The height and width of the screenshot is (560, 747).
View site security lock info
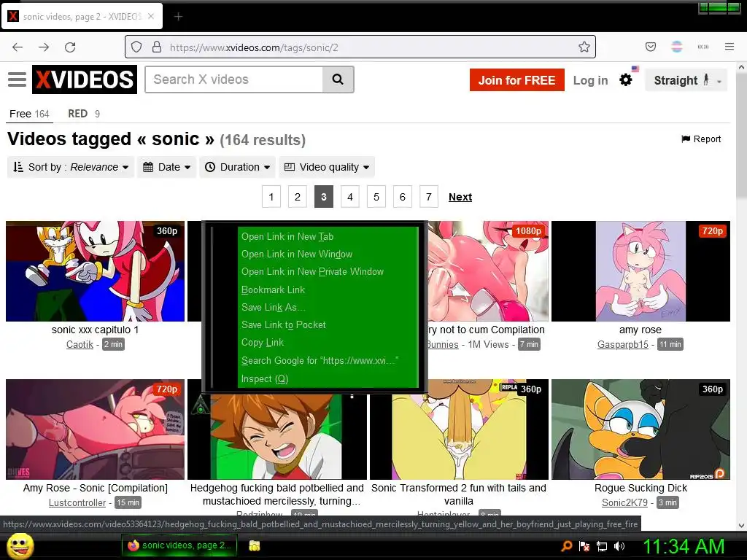(x=157, y=47)
